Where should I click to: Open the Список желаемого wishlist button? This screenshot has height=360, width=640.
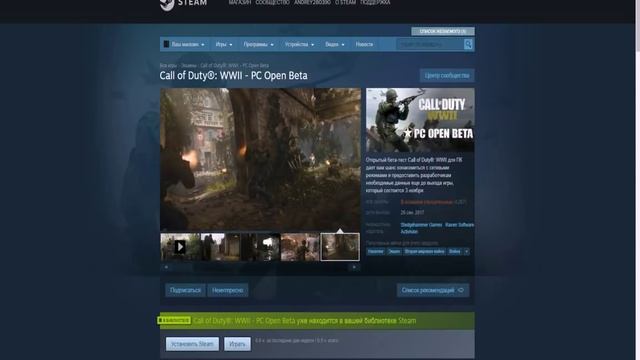coord(443,31)
